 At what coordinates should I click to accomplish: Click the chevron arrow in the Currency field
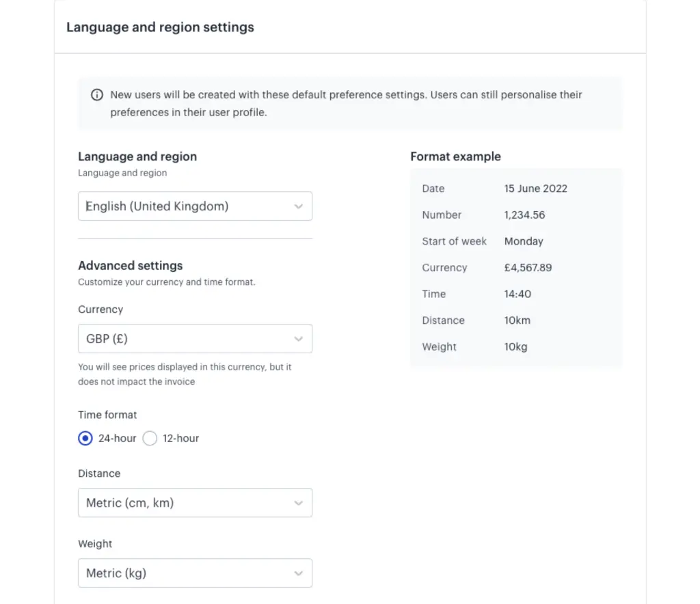click(x=298, y=339)
